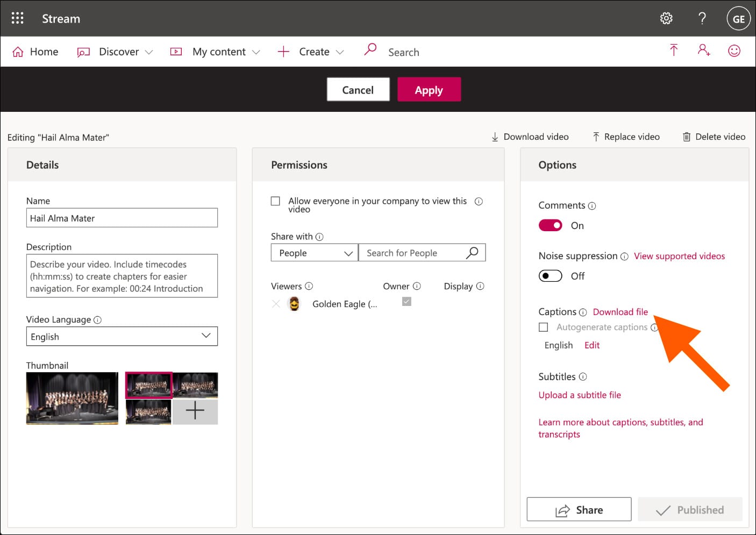
Task: Add custom thumbnail with plus tile
Action: pos(195,411)
